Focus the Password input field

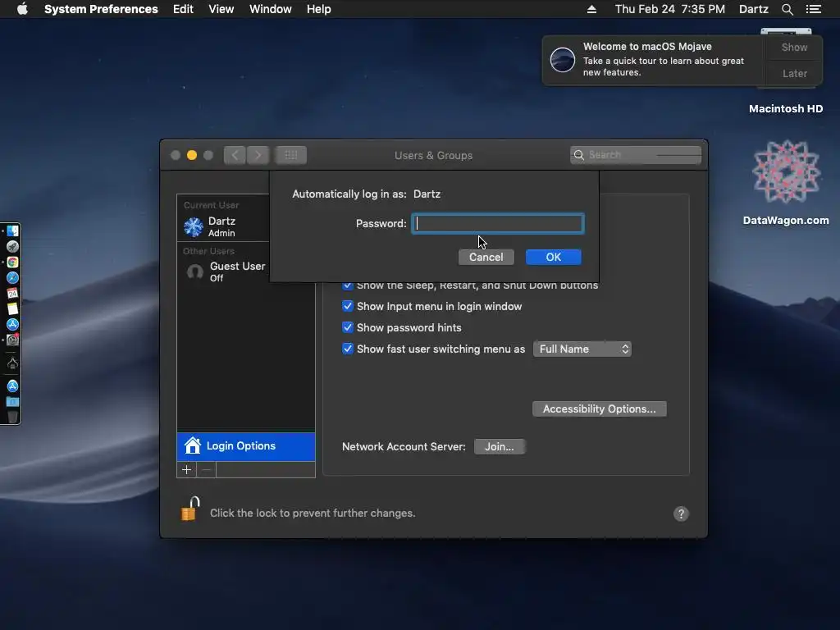[x=498, y=223]
